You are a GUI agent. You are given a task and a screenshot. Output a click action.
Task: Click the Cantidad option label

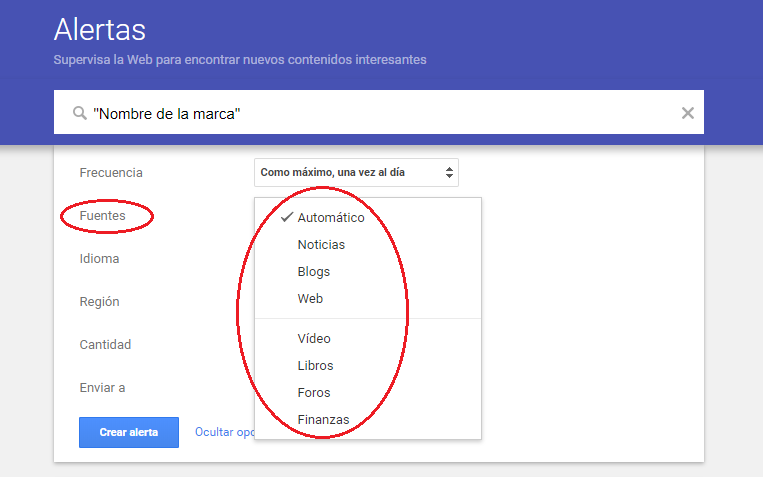click(x=105, y=345)
